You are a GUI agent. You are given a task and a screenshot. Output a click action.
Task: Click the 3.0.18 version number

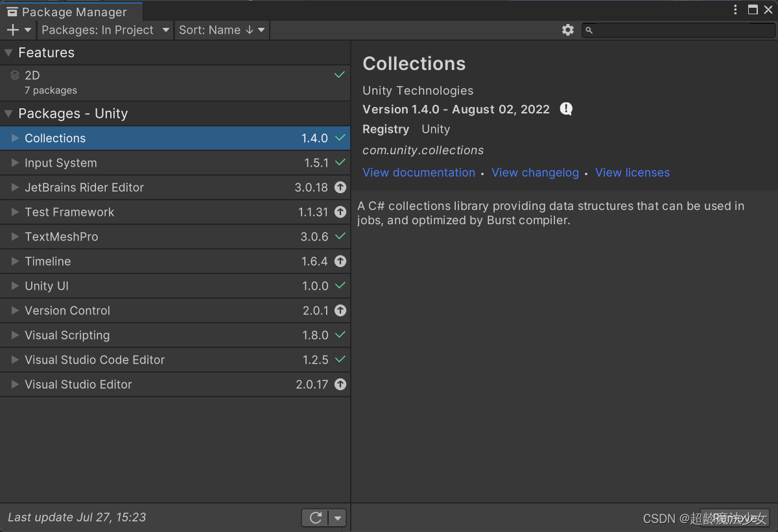point(311,187)
